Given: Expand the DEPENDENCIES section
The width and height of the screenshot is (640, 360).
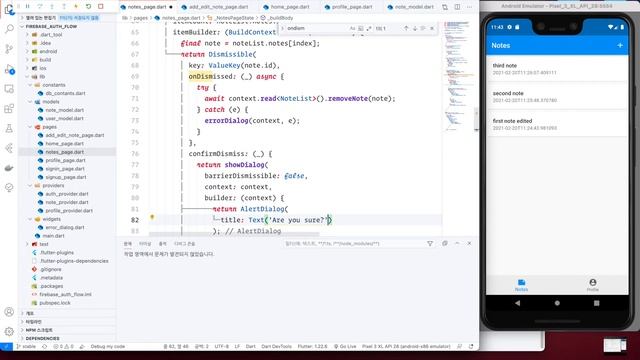Looking at the screenshot, I should (42, 338).
